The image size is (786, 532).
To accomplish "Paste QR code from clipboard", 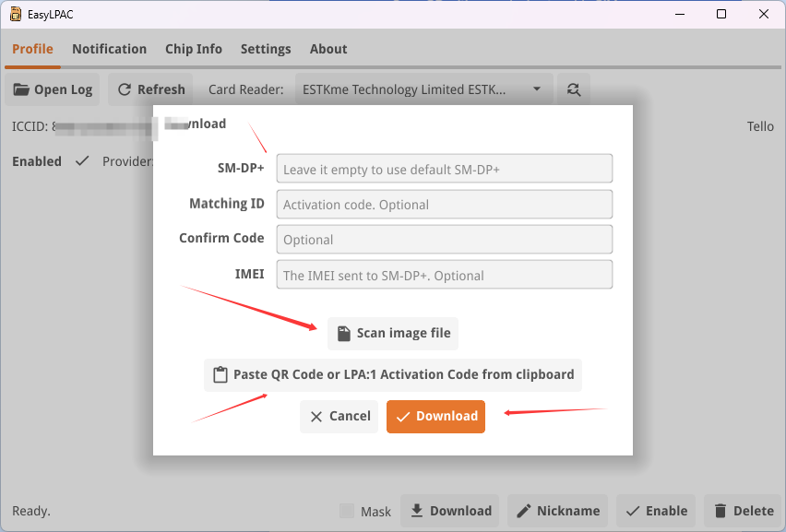I will point(393,374).
